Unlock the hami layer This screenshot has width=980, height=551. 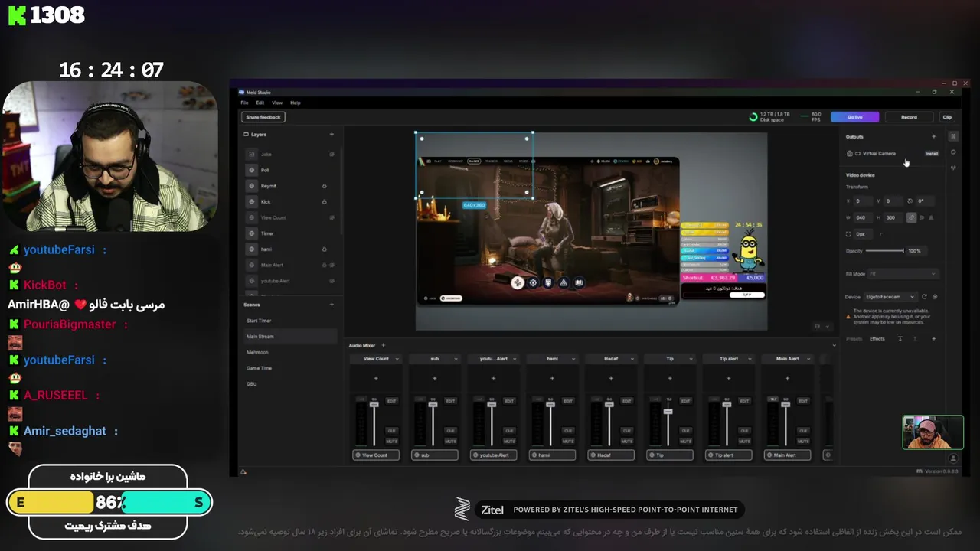click(x=324, y=249)
